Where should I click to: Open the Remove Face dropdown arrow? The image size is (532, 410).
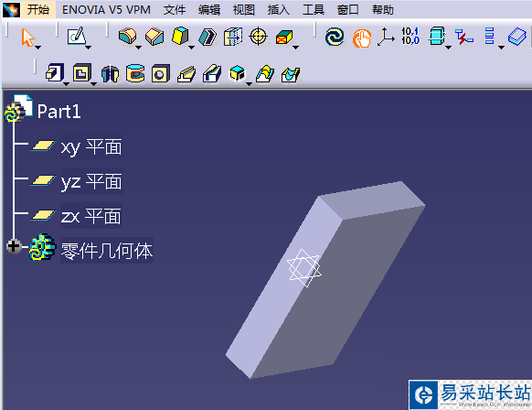tap(295, 48)
